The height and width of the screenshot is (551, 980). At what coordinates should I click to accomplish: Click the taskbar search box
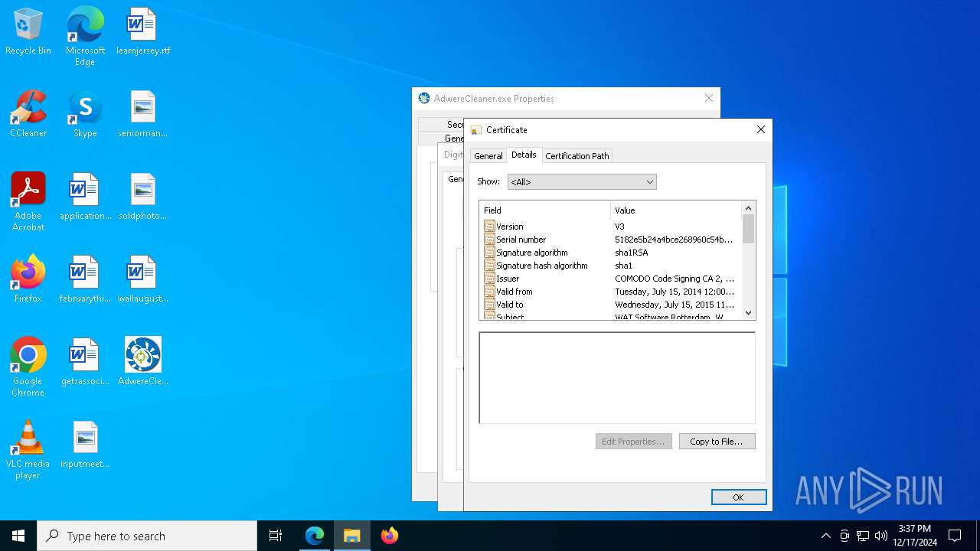tap(147, 536)
